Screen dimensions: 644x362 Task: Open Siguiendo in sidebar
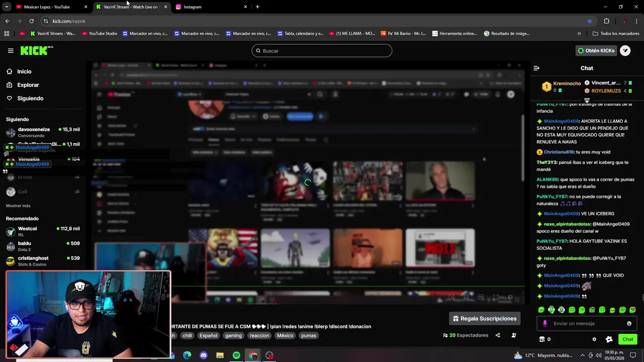30,99
